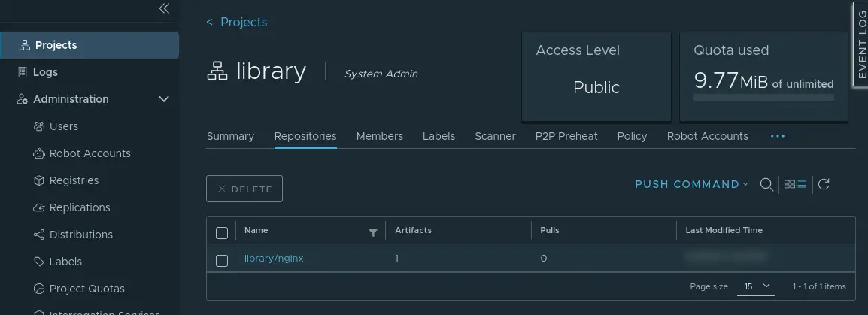Open Registries in sidebar
The height and width of the screenshot is (315, 868).
pyautogui.click(x=74, y=180)
